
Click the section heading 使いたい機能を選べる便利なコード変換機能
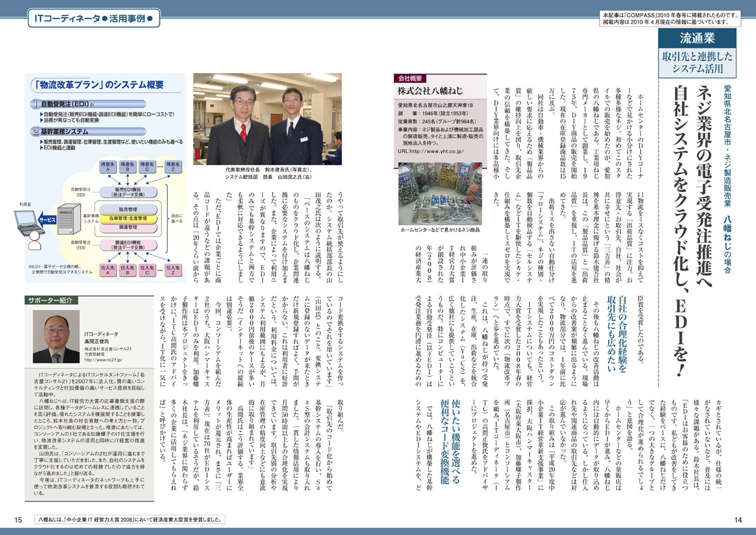pyautogui.click(x=450, y=441)
